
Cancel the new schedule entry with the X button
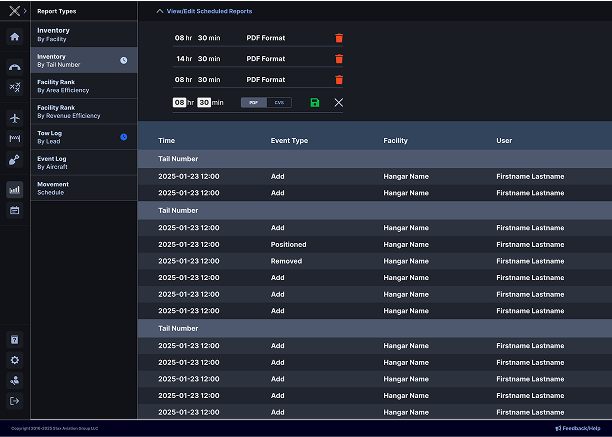[338, 103]
